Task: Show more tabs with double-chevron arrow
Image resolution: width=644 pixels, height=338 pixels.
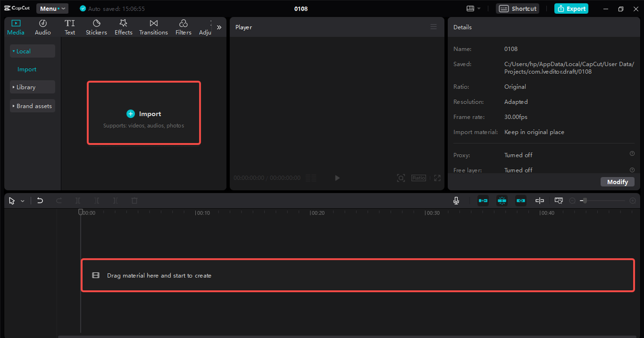Action: point(219,27)
